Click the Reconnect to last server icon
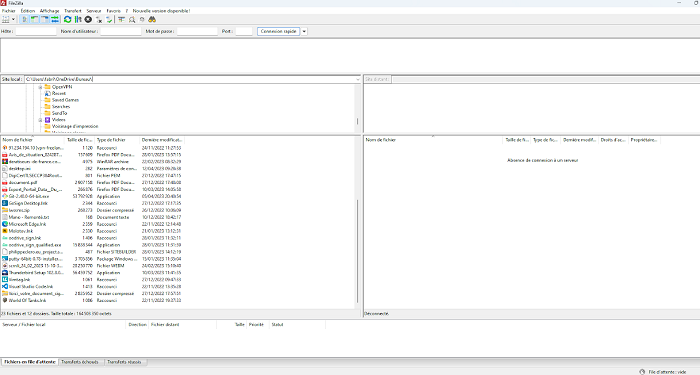This screenshot has width=700, height=375. (x=109, y=20)
